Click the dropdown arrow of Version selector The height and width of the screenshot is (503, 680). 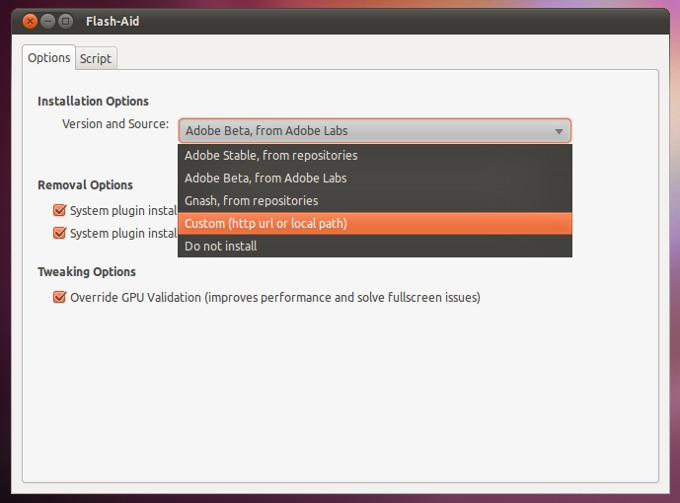(559, 131)
